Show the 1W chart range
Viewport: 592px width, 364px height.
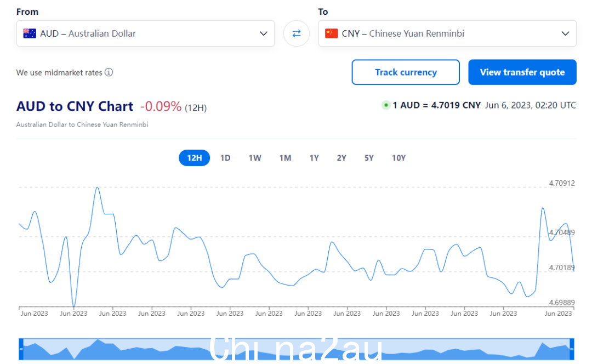[255, 158]
